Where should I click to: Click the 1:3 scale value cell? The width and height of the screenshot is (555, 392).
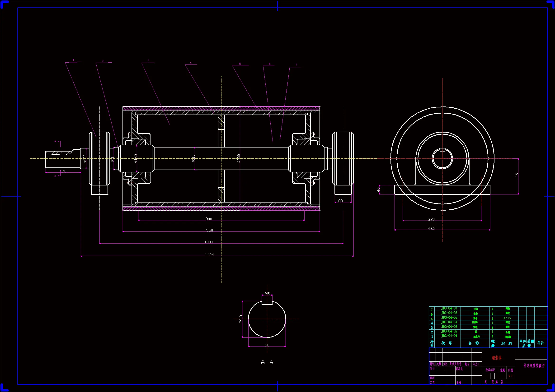point(510,376)
